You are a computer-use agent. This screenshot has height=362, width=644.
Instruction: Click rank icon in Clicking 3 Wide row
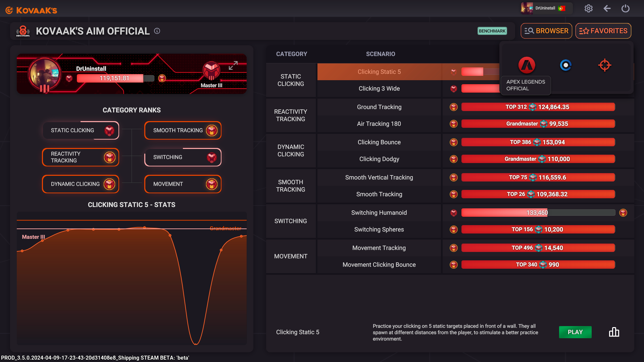click(x=454, y=89)
